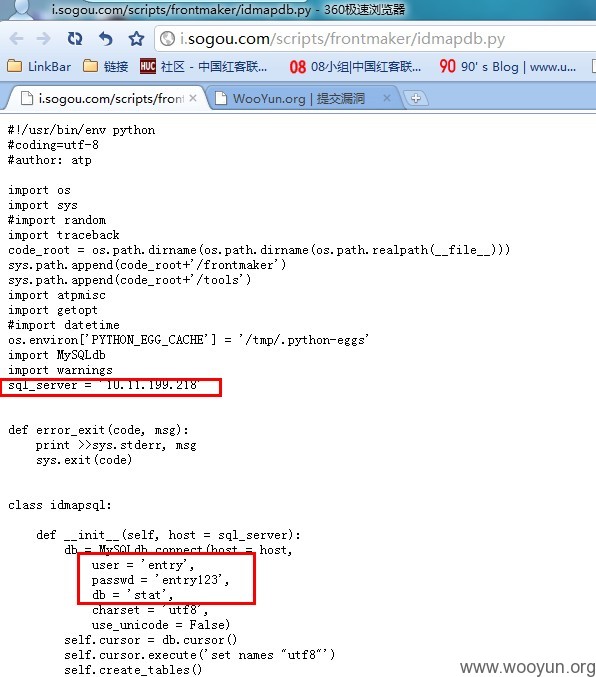The image size is (596, 677).
Task: Close the WooYun.org tab
Action: click(387, 98)
